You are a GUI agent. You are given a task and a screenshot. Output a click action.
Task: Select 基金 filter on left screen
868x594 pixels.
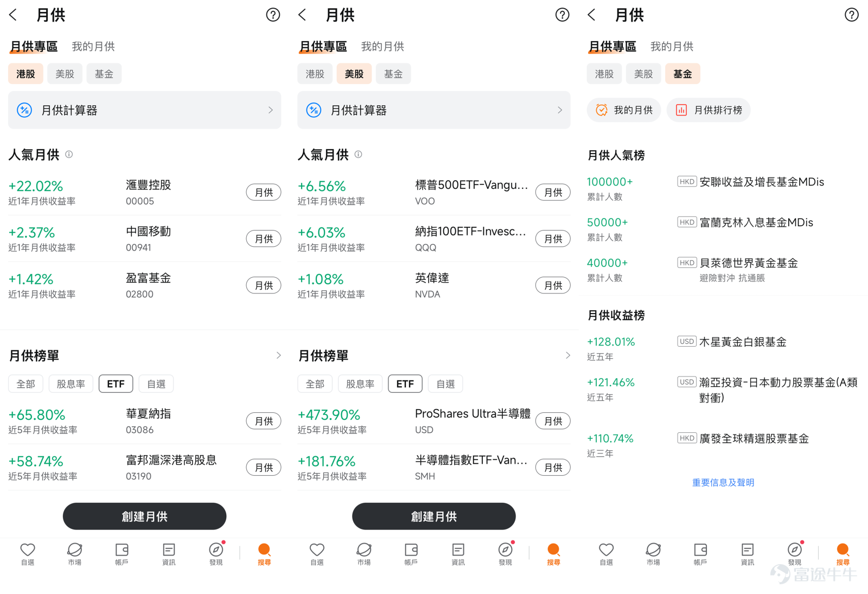coord(104,74)
